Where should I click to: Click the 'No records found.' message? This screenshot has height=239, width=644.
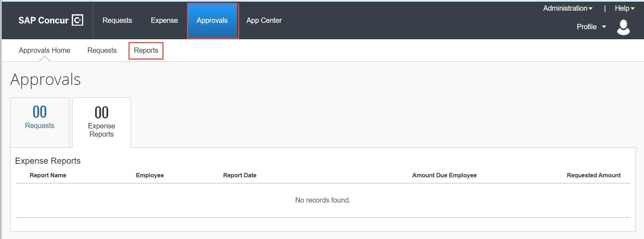click(323, 200)
